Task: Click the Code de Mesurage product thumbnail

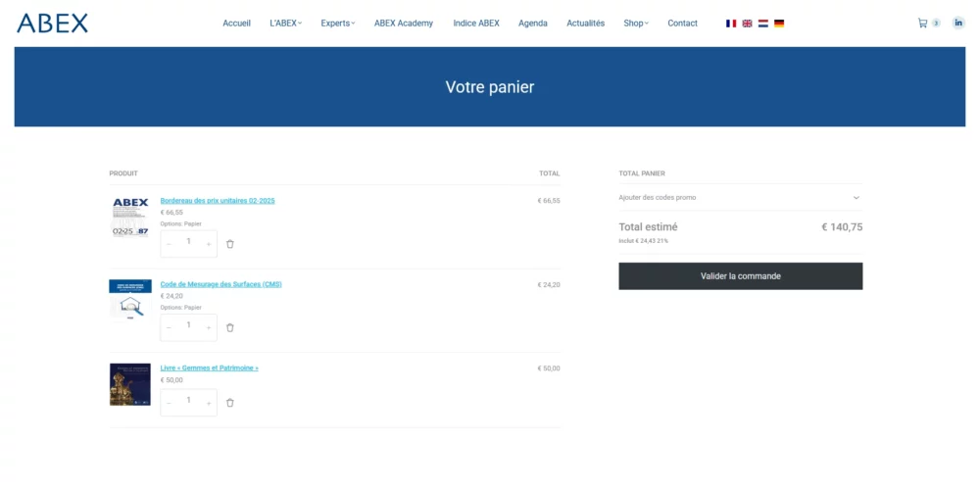Action: (130, 301)
